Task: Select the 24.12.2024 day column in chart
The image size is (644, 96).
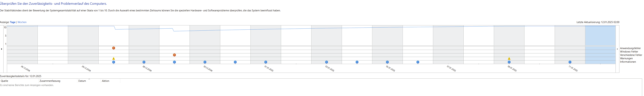Action: [22, 35]
